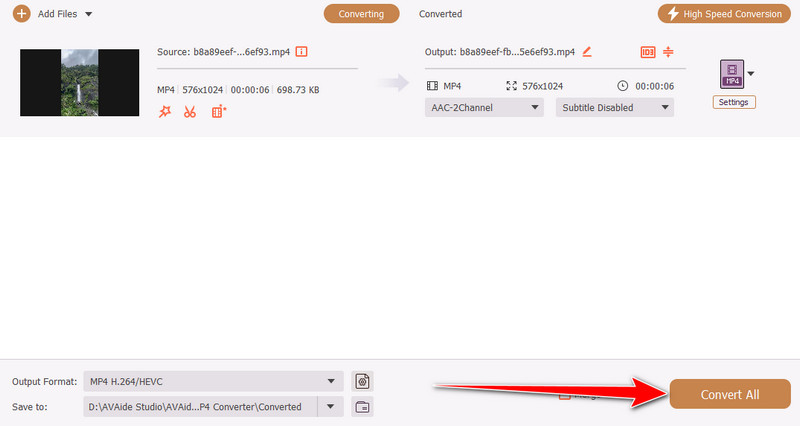Open the Settings button under MP4 icon
The width and height of the screenshot is (800, 426).
734,102
